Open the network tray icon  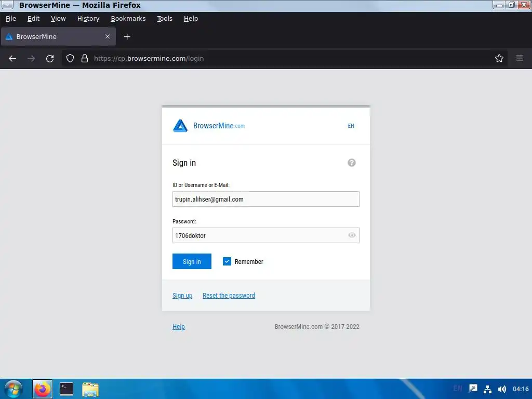pyautogui.click(x=487, y=389)
